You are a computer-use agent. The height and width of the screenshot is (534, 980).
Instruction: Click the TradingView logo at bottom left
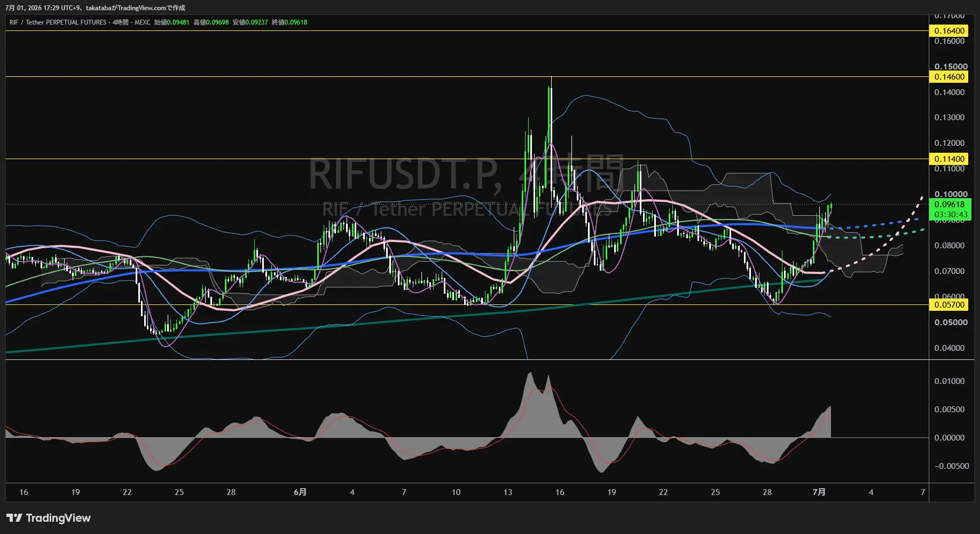(x=49, y=518)
